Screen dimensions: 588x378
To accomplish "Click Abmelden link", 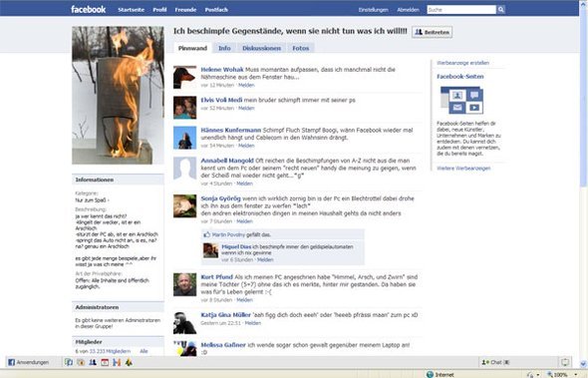I will (x=408, y=10).
